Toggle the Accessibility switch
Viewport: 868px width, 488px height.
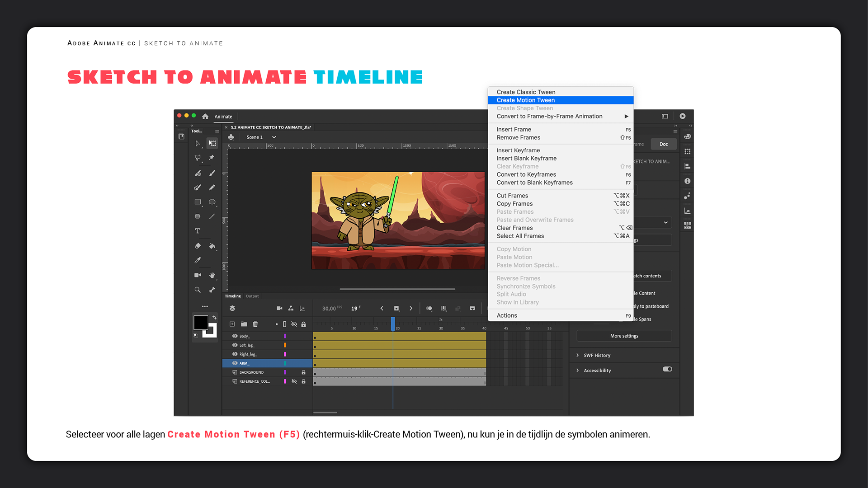[x=667, y=369]
